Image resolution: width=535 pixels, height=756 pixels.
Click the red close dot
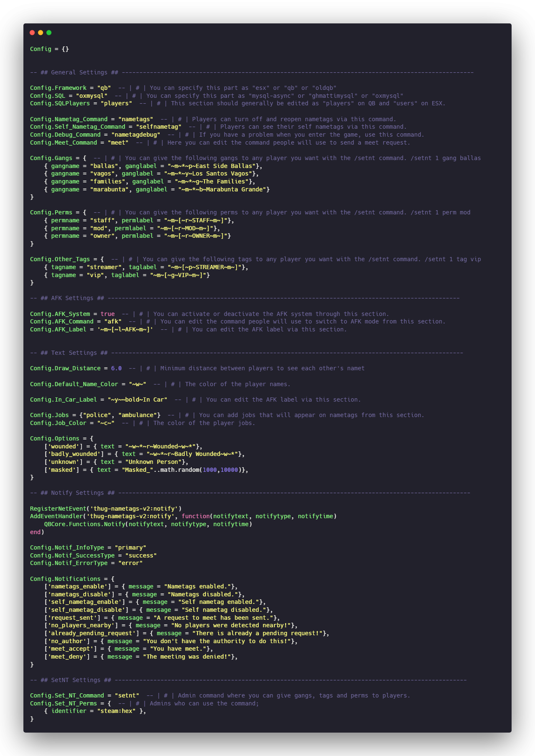[x=32, y=33]
